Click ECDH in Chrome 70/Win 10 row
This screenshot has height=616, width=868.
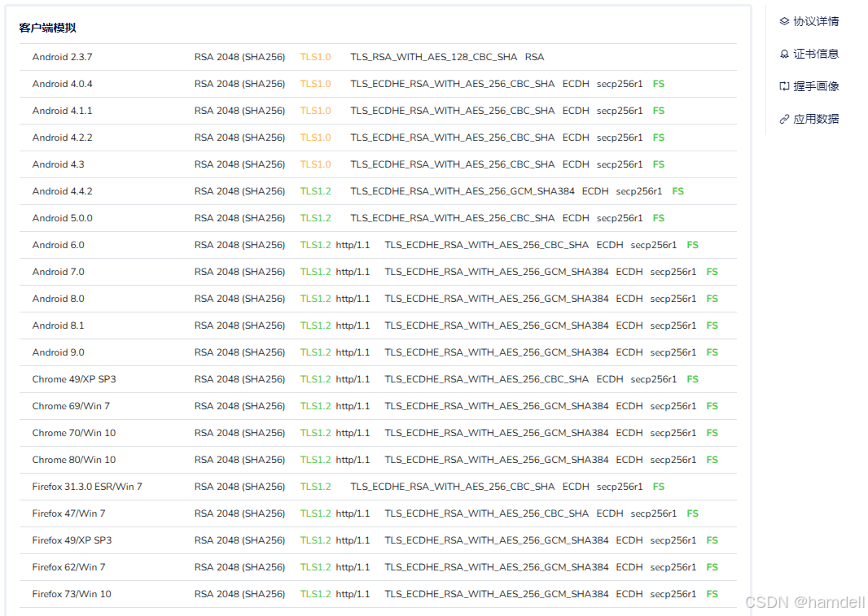coord(629,433)
